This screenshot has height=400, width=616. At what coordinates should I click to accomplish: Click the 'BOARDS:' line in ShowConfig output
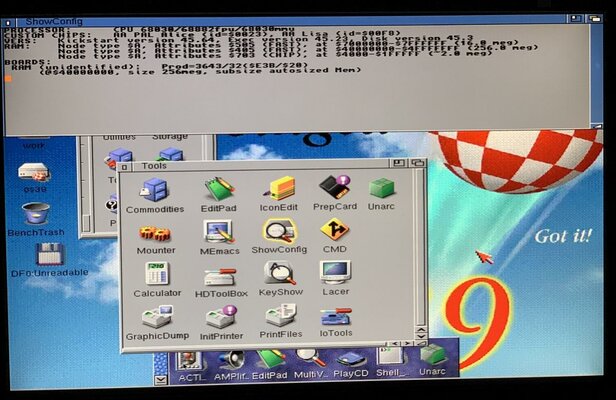click(x=28, y=62)
